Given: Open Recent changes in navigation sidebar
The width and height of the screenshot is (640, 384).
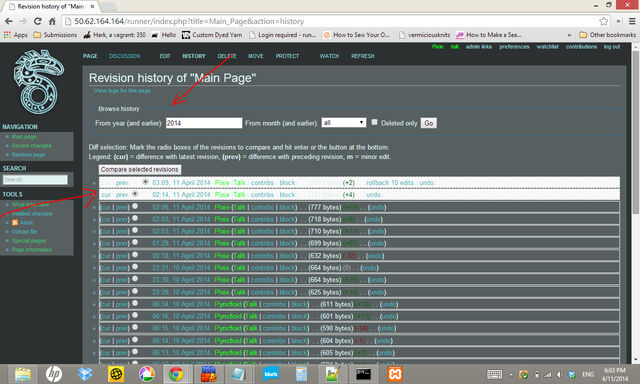Looking at the screenshot, I should pos(31,146).
